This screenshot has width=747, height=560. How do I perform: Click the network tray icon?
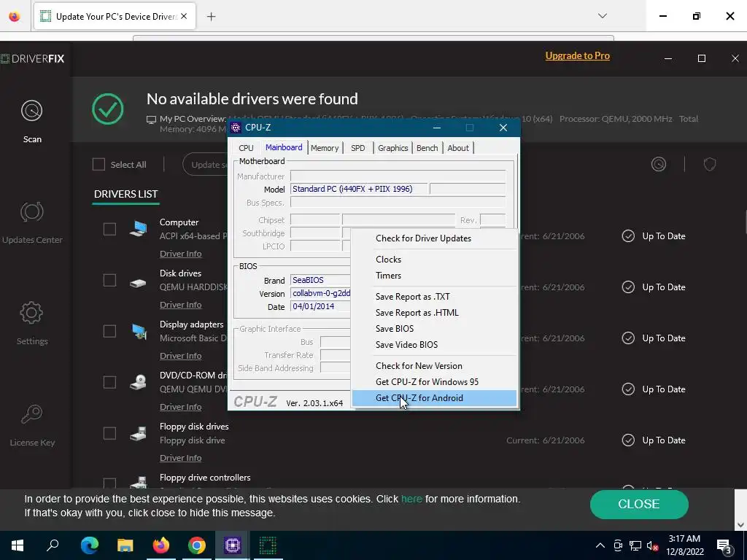[635, 545]
